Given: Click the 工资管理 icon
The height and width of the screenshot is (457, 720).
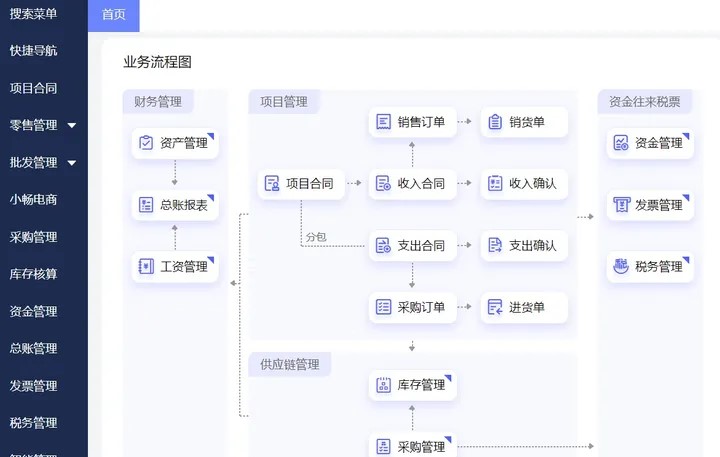Looking at the screenshot, I should [x=146, y=267].
